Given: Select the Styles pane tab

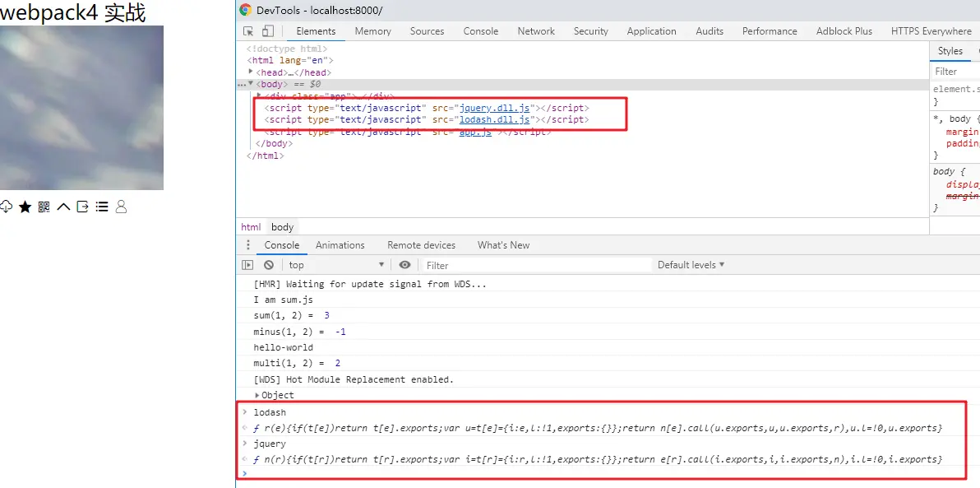Looking at the screenshot, I should (950, 51).
